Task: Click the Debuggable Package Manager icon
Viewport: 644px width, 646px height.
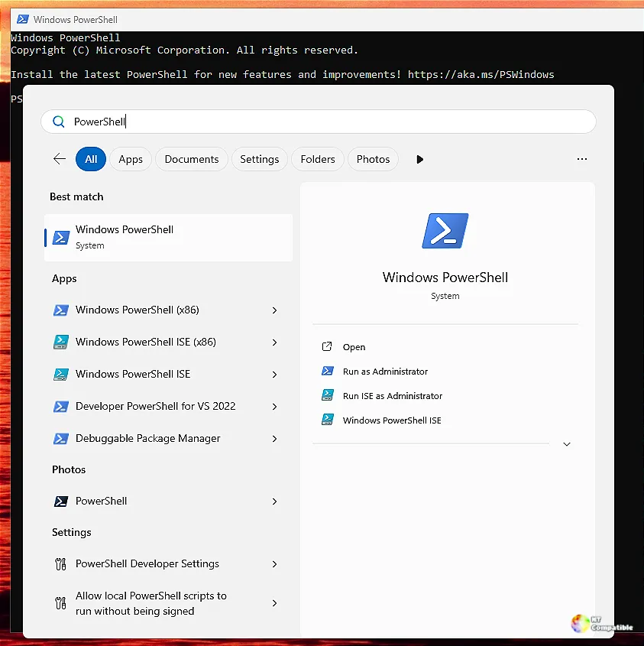Action: 61,439
